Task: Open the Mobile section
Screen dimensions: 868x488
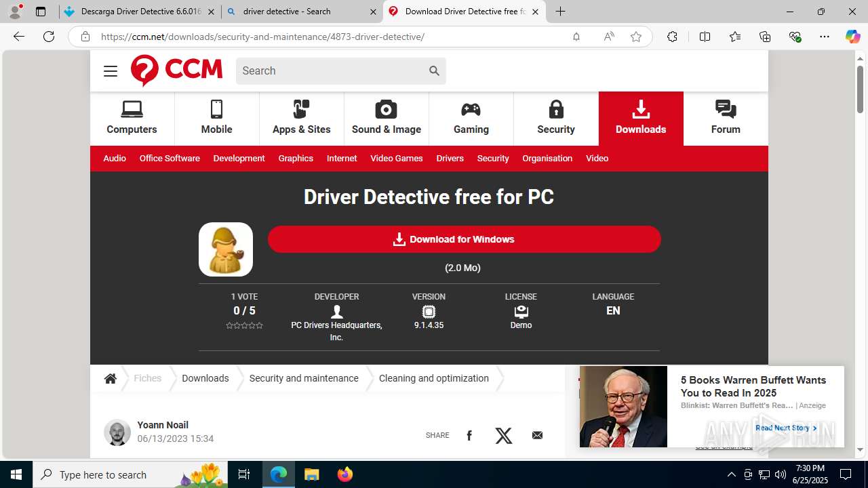Action: pos(217,118)
